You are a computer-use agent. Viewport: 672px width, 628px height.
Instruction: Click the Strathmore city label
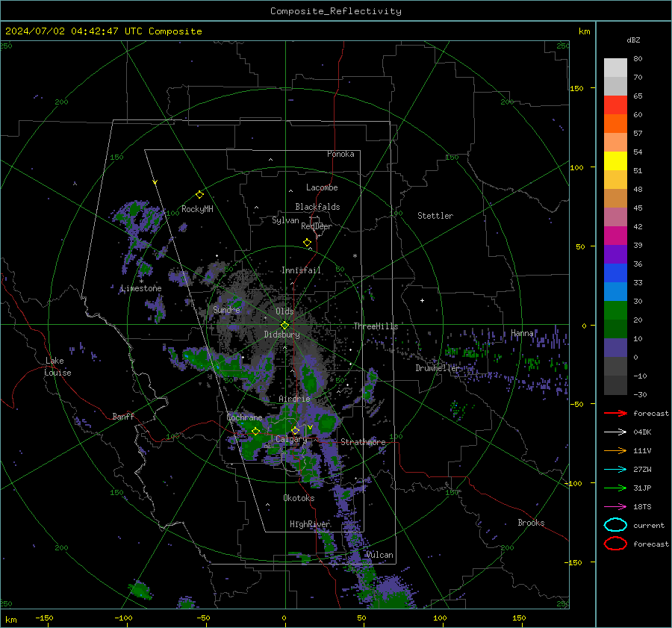[363, 442]
